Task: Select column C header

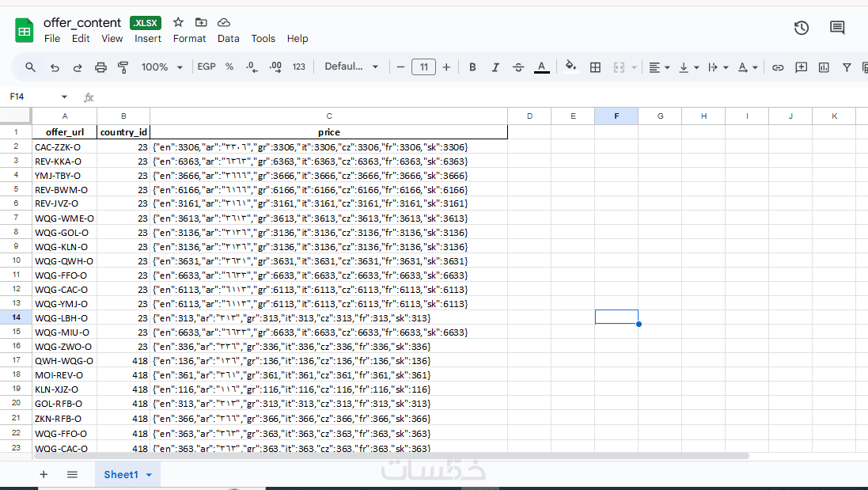Action: point(329,116)
